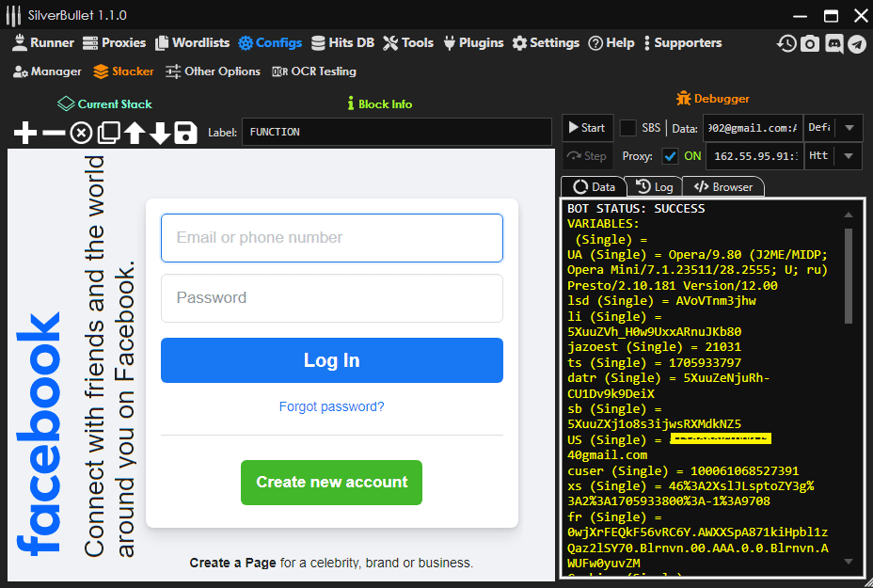Click the VARIABLES: line in output
The image size is (873, 588).
pos(603,224)
